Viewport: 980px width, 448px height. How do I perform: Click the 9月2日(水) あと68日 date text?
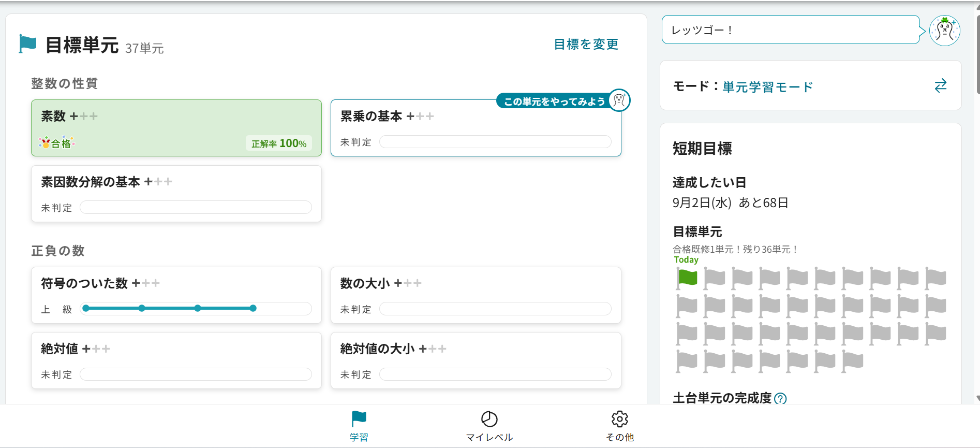click(x=730, y=203)
